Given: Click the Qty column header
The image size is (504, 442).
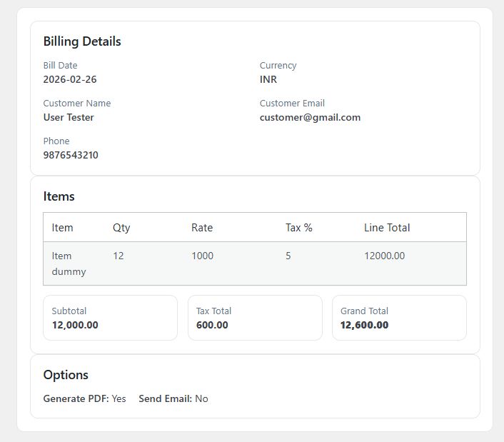Looking at the screenshot, I should [121, 228].
